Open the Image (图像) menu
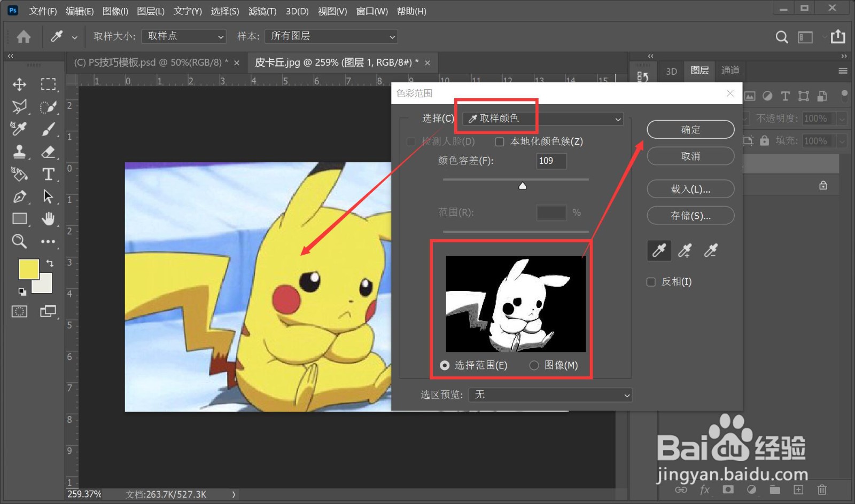This screenshot has height=504, width=855. [x=115, y=11]
